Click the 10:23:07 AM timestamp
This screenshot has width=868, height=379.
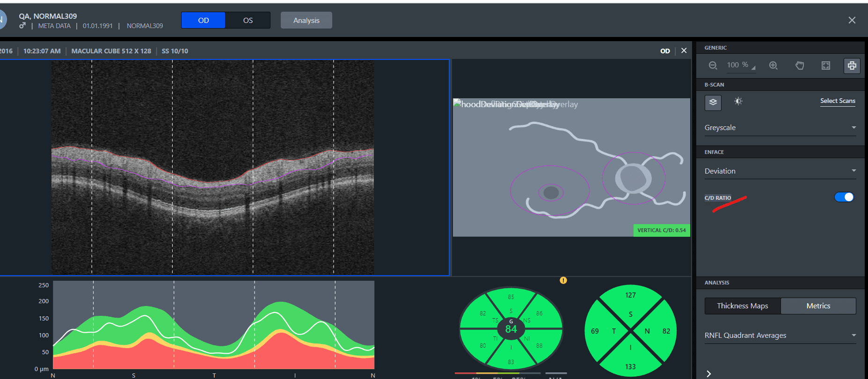[x=42, y=51]
